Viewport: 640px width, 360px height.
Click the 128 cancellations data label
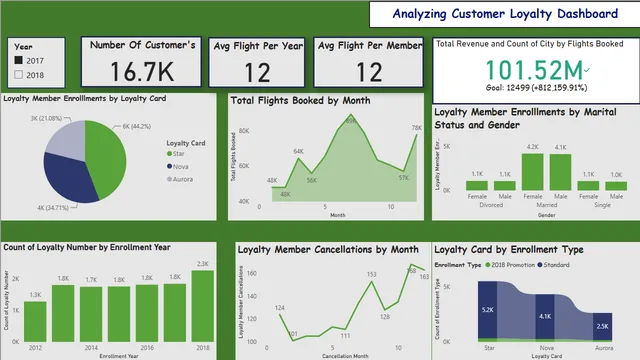(385, 316)
